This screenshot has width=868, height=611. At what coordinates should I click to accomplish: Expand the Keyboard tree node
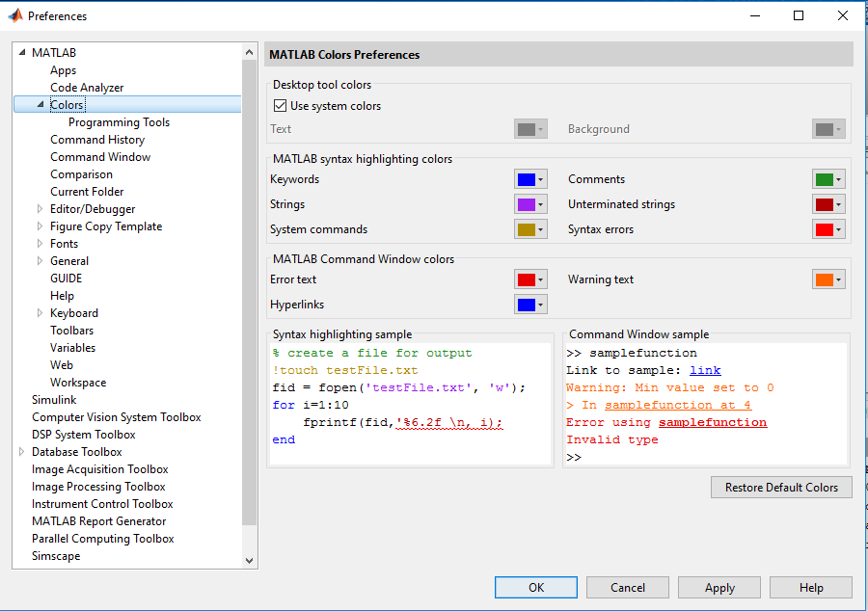click(x=40, y=313)
